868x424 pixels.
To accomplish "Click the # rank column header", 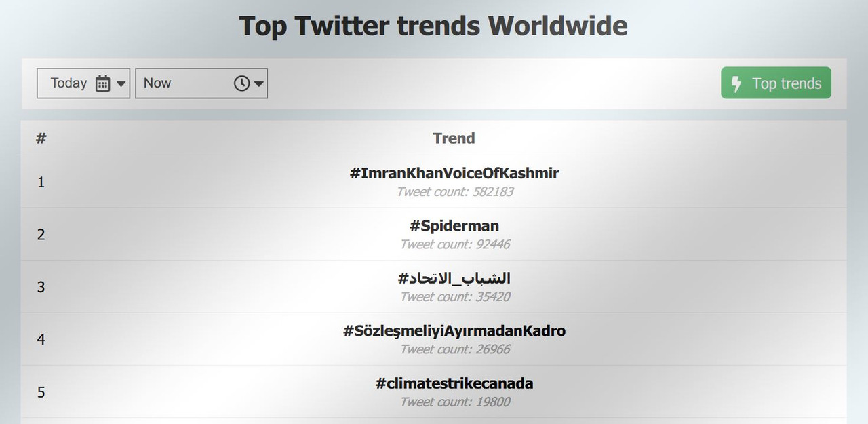I will [x=41, y=138].
